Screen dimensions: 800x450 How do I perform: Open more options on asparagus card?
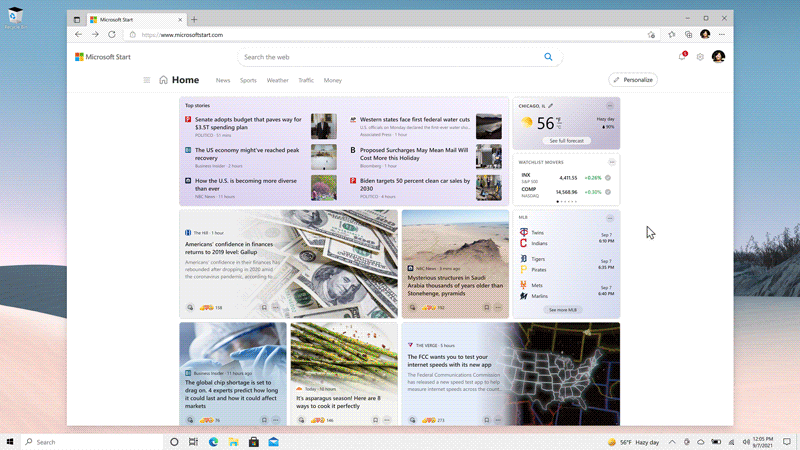point(387,420)
